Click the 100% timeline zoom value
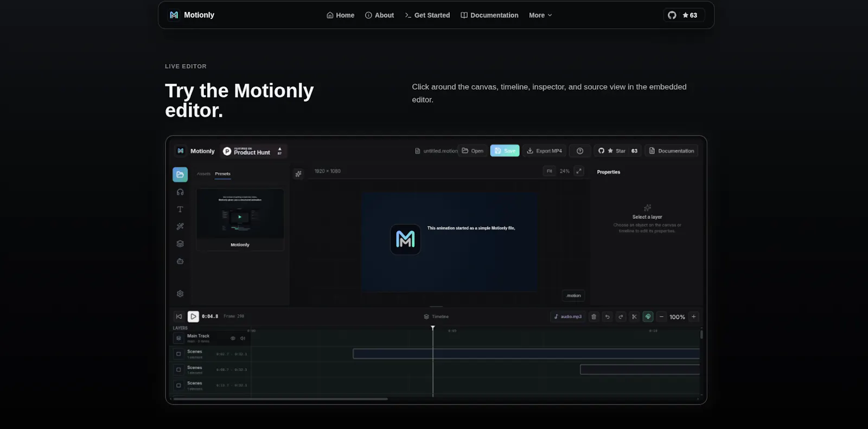The width and height of the screenshot is (868, 429). point(677,317)
